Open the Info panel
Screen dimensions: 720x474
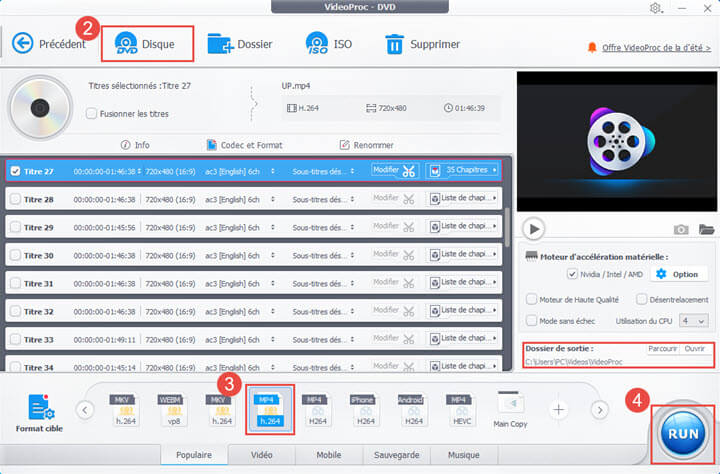click(135, 145)
